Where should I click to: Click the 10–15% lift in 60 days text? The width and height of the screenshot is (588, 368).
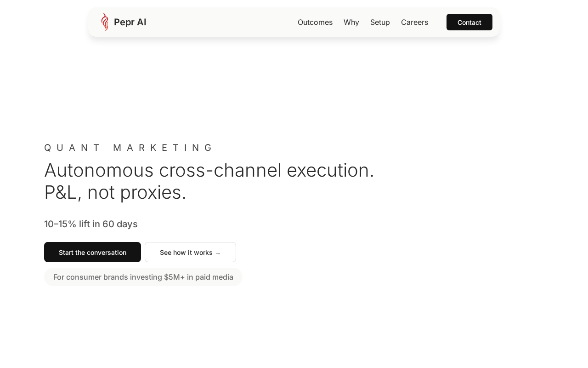[x=90, y=224]
